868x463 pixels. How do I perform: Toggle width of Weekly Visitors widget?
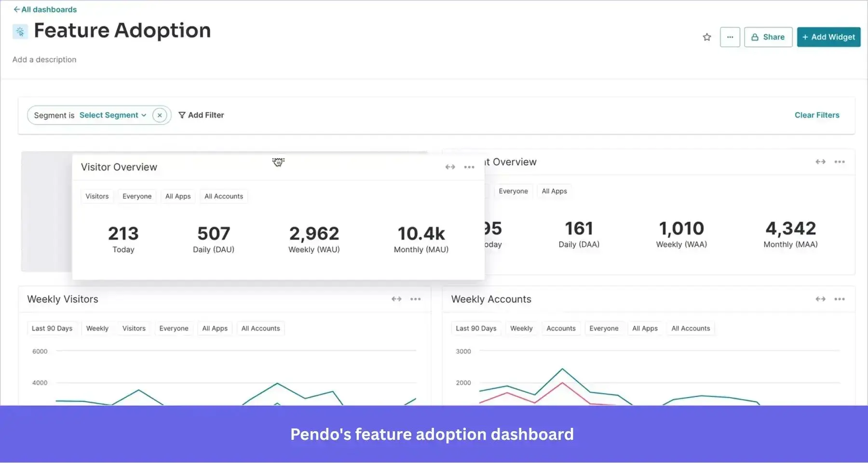point(396,299)
